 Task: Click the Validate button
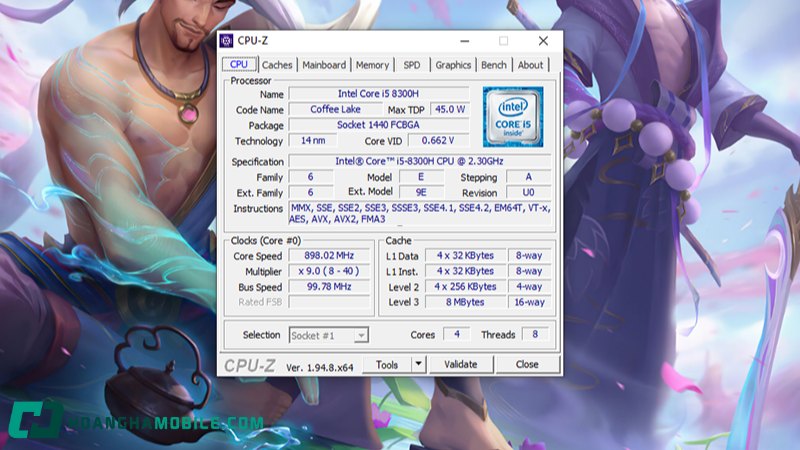461,364
